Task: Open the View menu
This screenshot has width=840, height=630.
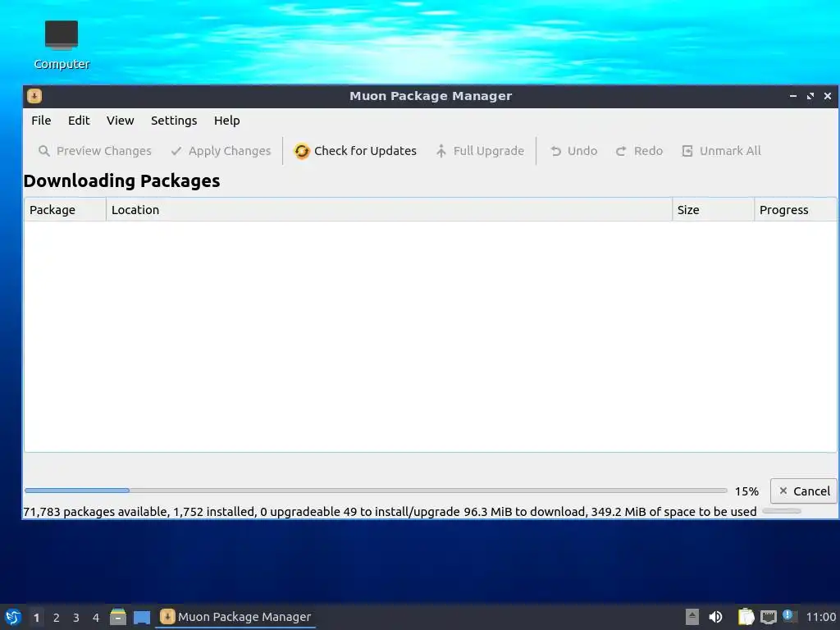Action: (x=120, y=121)
